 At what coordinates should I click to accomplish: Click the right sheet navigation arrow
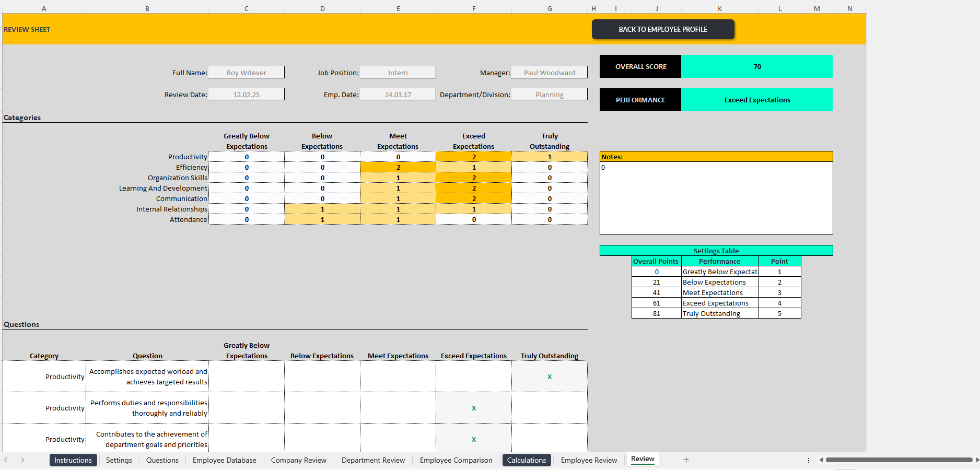22,460
